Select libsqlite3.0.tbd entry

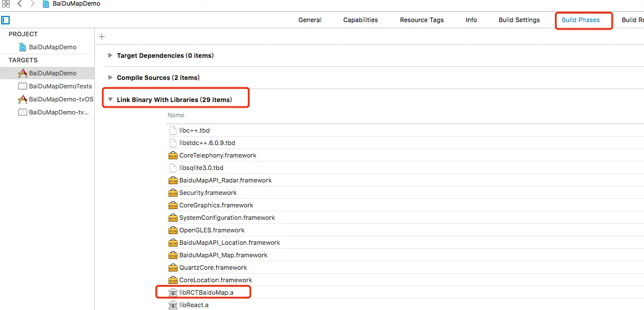tap(201, 168)
